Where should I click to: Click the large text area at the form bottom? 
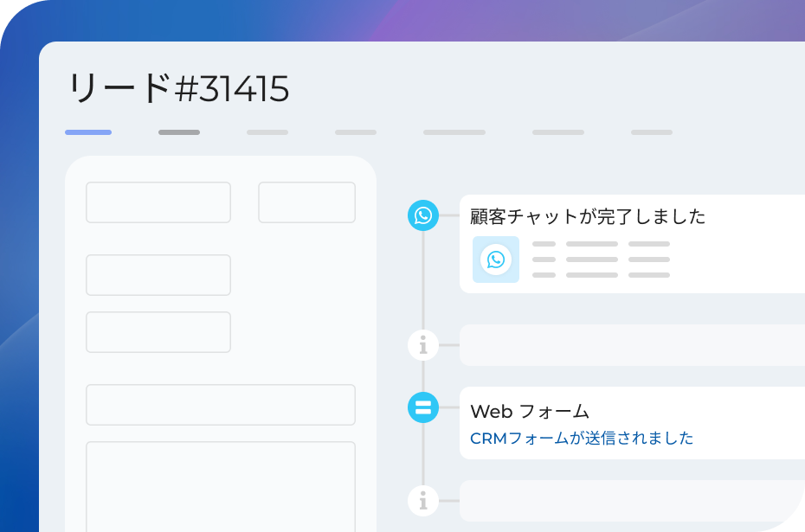pyautogui.click(x=220, y=484)
